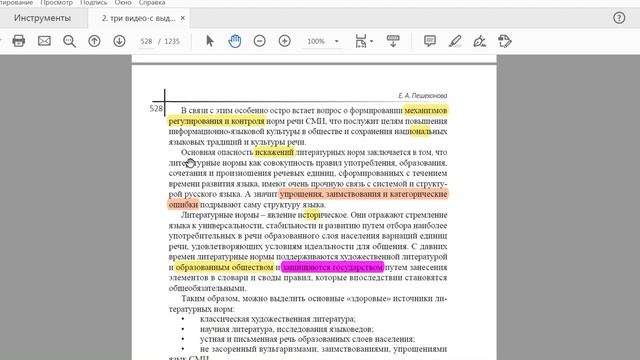
Task: Select the '2. три видео-с выд...' document tab
Action: click(138, 18)
